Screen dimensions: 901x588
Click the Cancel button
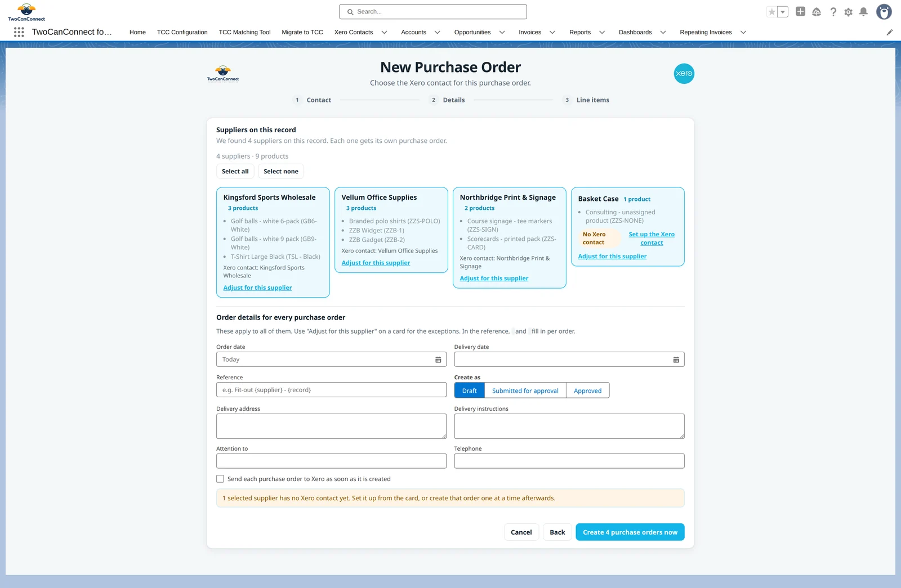521,532
